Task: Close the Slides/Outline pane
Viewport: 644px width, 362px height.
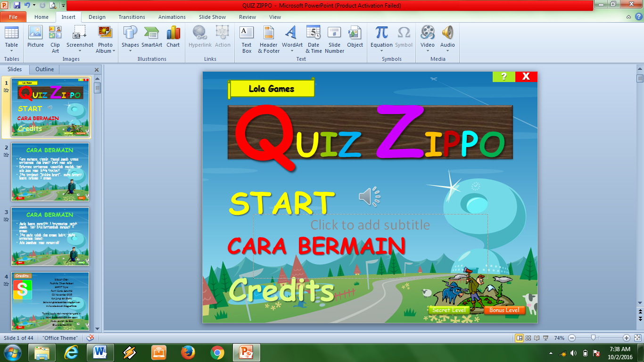Action: [x=97, y=70]
